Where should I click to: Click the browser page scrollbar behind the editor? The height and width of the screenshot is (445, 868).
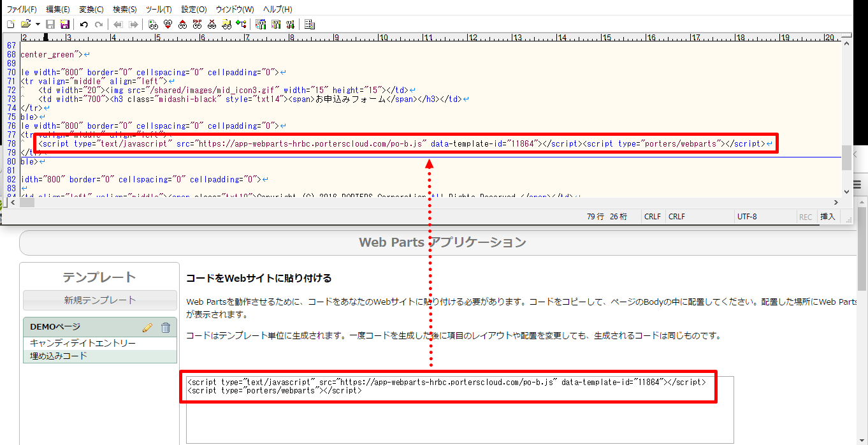862,249
